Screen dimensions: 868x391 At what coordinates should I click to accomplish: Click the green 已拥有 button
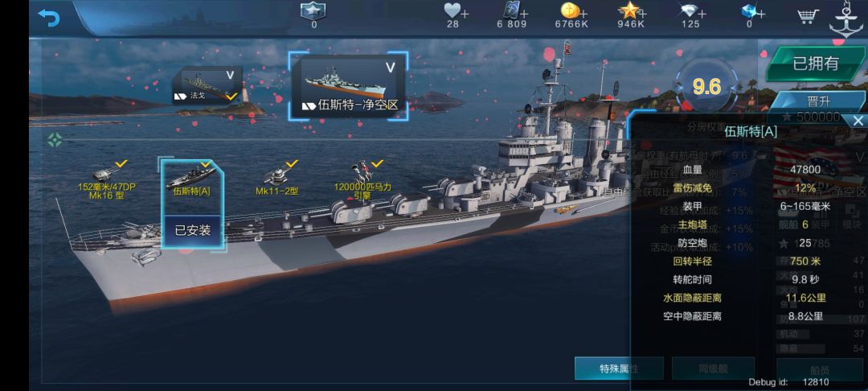tap(816, 64)
